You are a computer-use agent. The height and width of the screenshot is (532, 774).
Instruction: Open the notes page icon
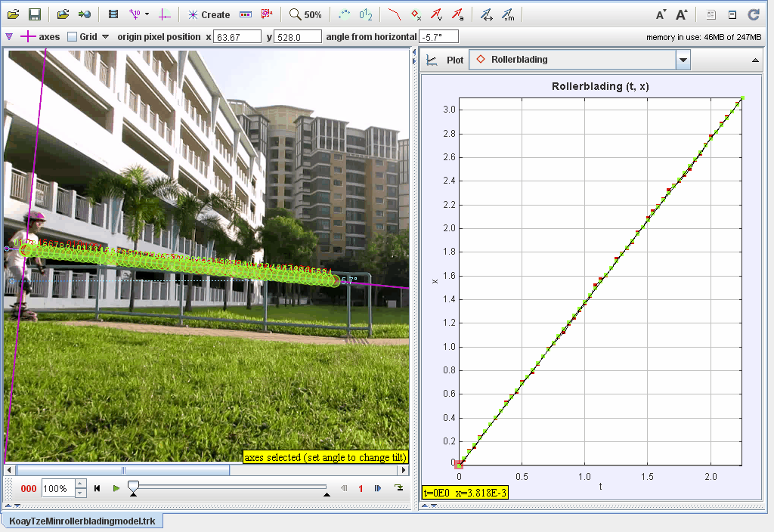coord(711,15)
